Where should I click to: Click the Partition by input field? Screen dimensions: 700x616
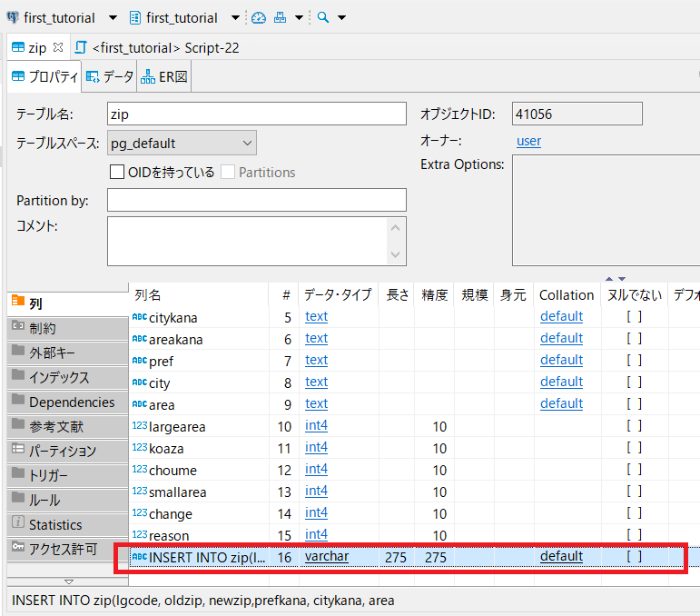(x=257, y=200)
